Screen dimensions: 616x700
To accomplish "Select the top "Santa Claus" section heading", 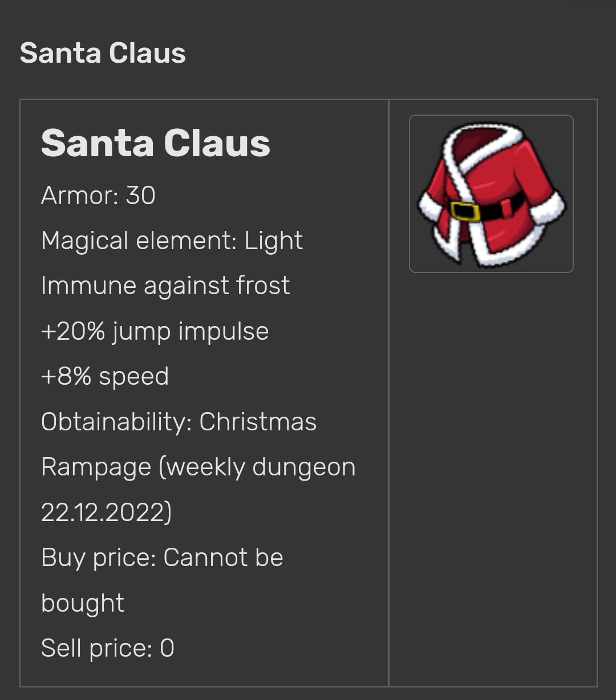I will pos(103,54).
